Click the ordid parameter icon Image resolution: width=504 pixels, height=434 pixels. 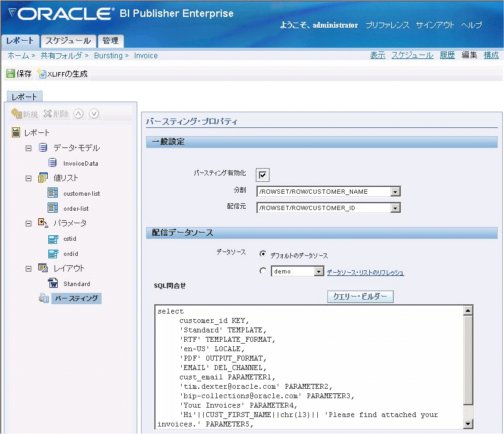coord(53,253)
